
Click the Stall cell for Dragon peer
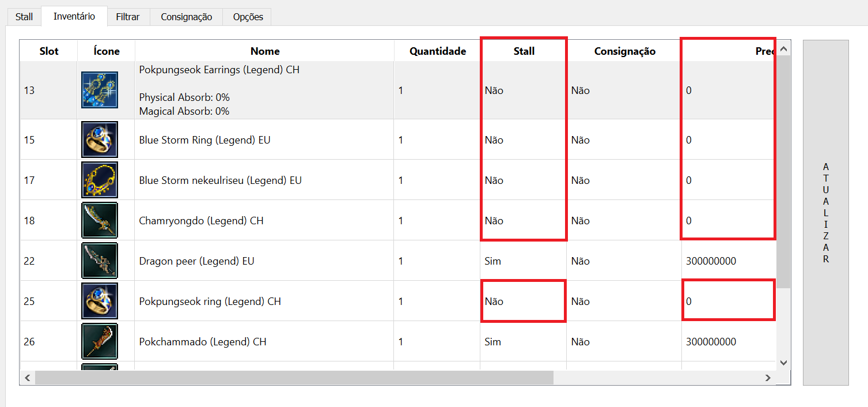click(x=493, y=261)
